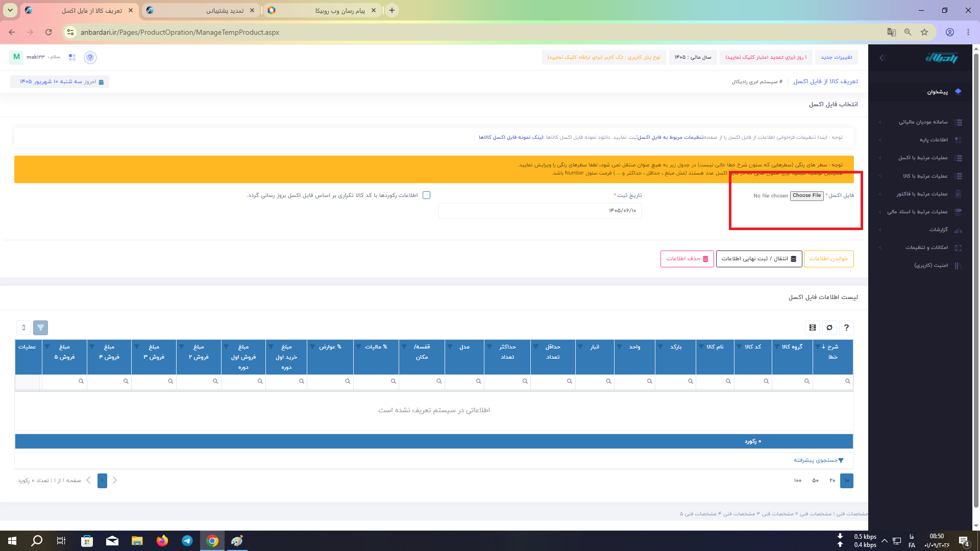Set page size to 50 rows
Viewport: 980px width, 551px height.
pyautogui.click(x=815, y=481)
